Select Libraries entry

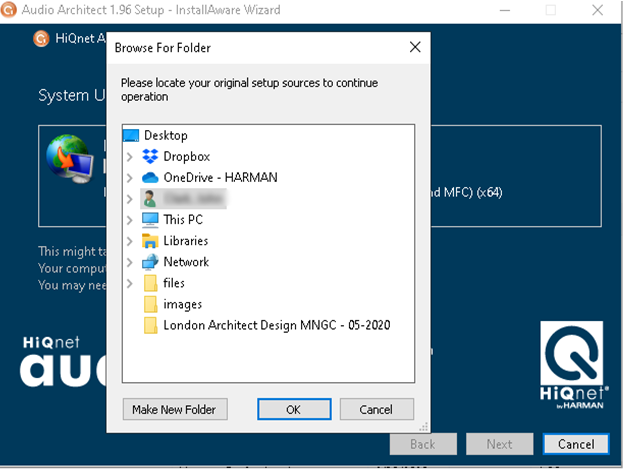point(186,241)
